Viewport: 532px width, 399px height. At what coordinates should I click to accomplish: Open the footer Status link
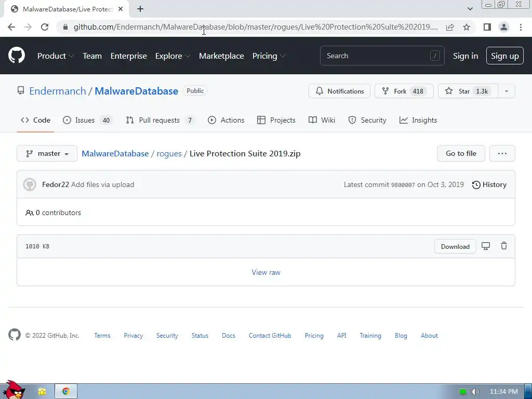pyautogui.click(x=200, y=335)
